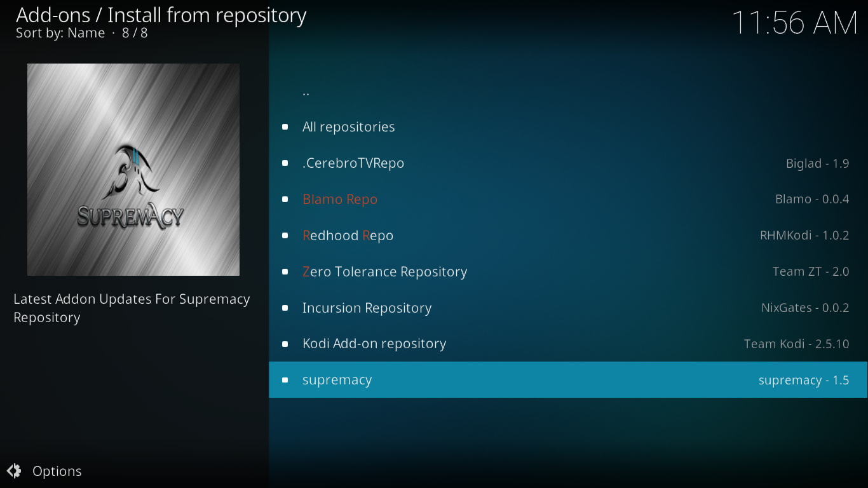The width and height of the screenshot is (868, 488).
Task: Open Kodi Add-on repository
Action: tap(568, 344)
